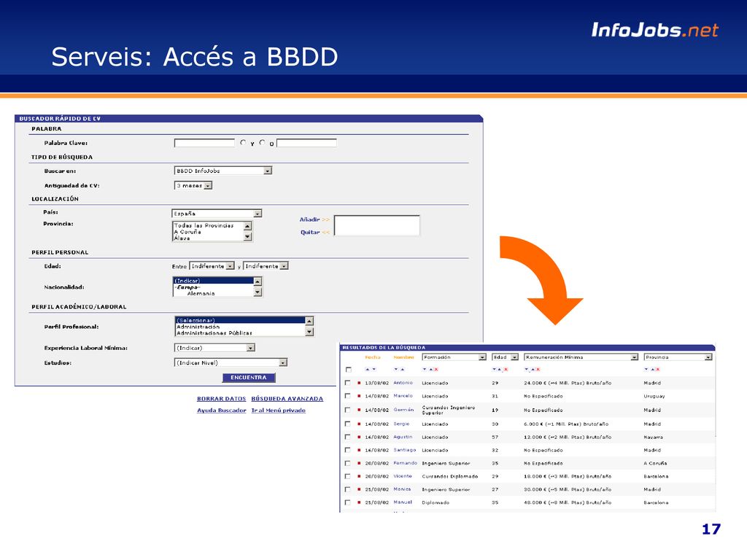The image size is (747, 560).
Task: Select the 'O' keyword radio button
Action: (x=262, y=142)
